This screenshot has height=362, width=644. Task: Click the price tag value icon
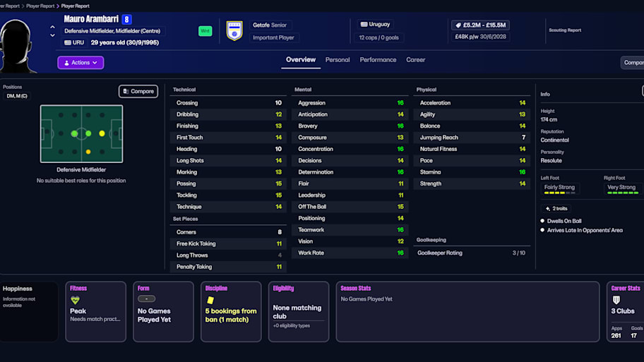coord(458,25)
